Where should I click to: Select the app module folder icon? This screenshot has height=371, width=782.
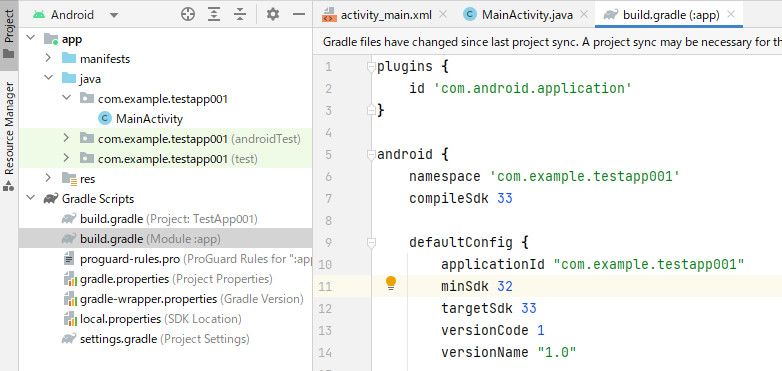[51, 38]
